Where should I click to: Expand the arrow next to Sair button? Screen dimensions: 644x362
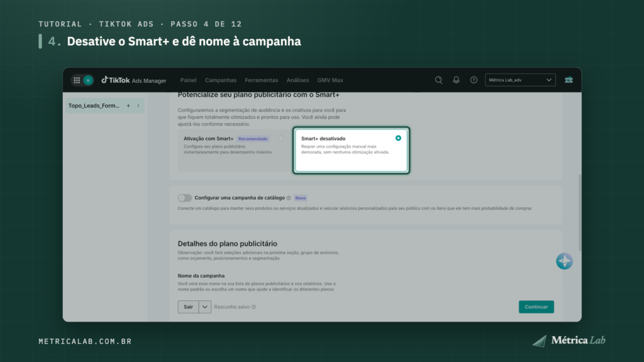coord(205,307)
